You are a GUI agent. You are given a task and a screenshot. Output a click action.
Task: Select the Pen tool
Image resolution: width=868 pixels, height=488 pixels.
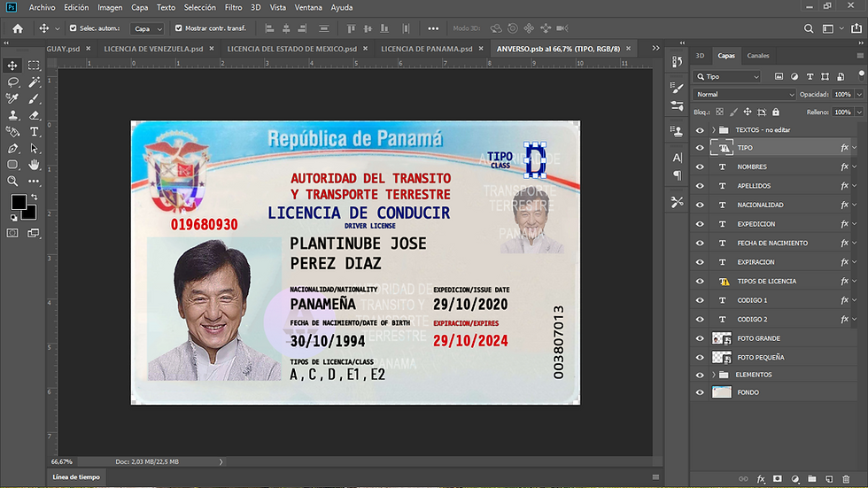pyautogui.click(x=12, y=148)
